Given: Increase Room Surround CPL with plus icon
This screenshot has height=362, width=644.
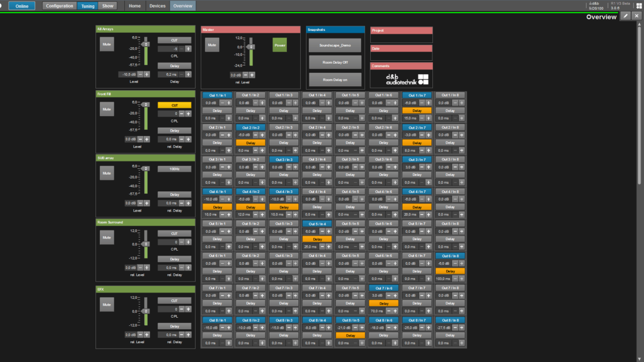Looking at the screenshot, I should point(188,242).
